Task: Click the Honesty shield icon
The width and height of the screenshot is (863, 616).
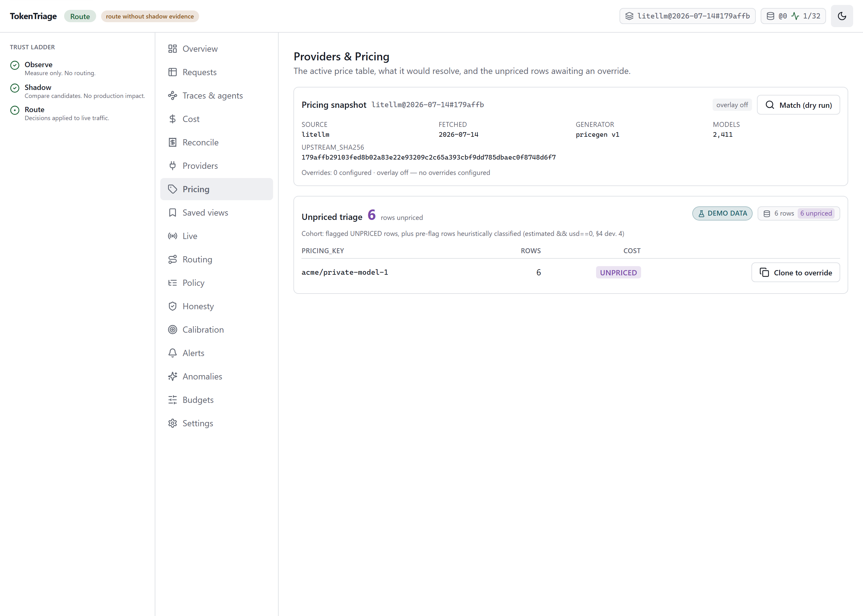Action: [172, 306]
